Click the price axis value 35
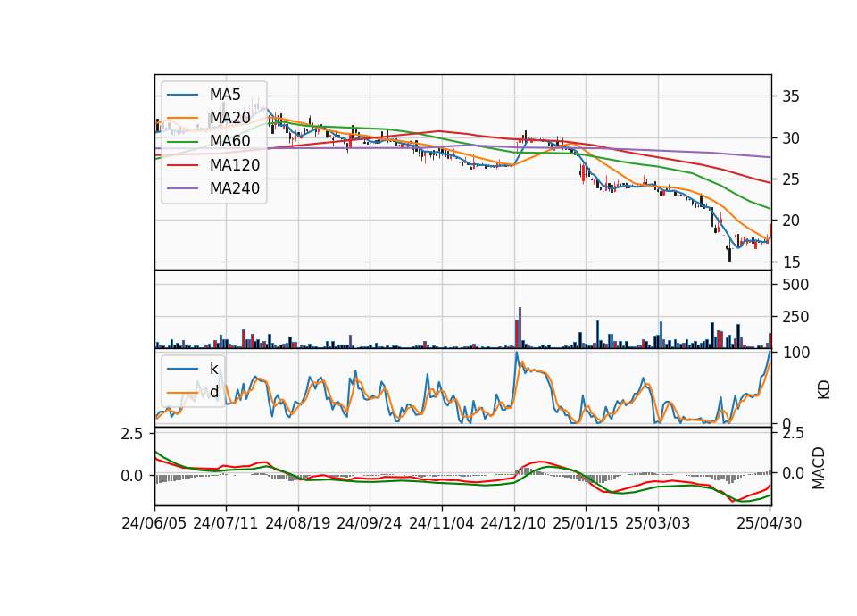This screenshot has width=857, height=616. 791,96
